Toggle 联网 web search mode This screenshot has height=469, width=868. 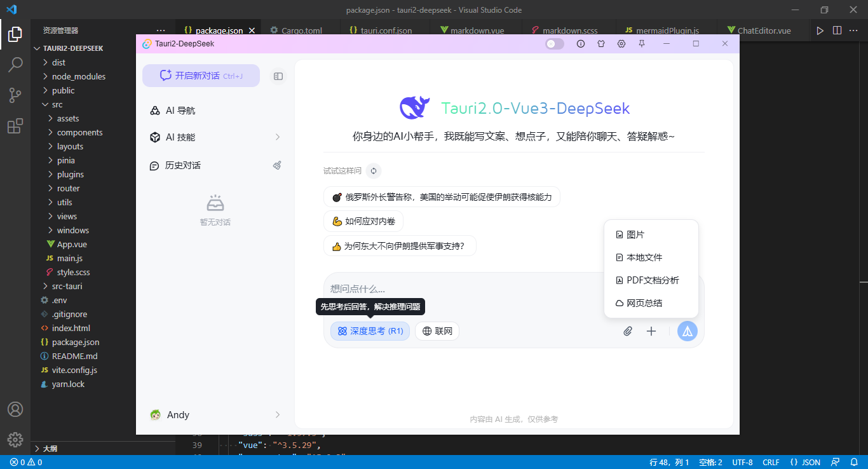437,330
